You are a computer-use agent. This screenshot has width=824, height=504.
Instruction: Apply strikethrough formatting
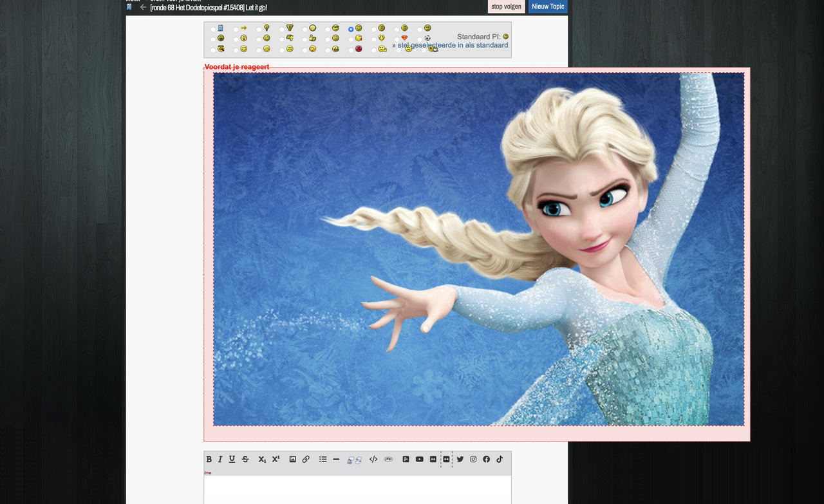245,460
